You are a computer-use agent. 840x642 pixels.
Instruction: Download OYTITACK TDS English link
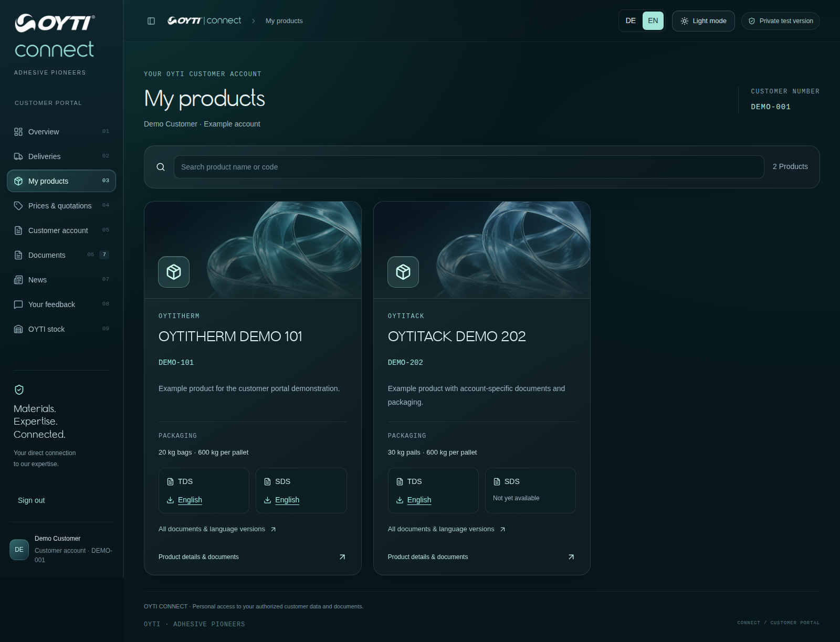(419, 500)
